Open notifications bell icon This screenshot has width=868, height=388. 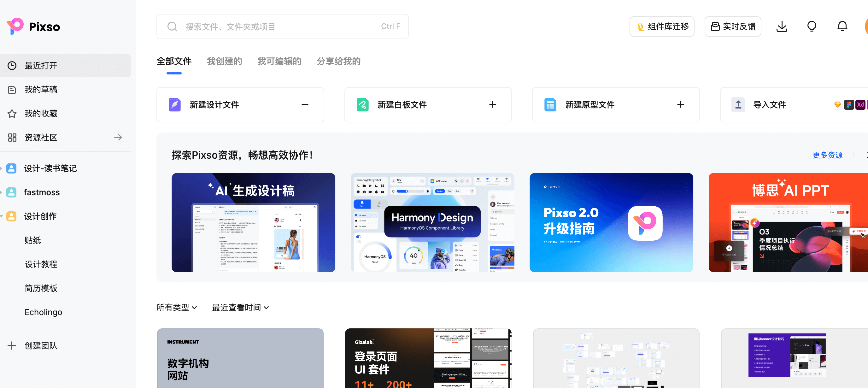point(842,26)
